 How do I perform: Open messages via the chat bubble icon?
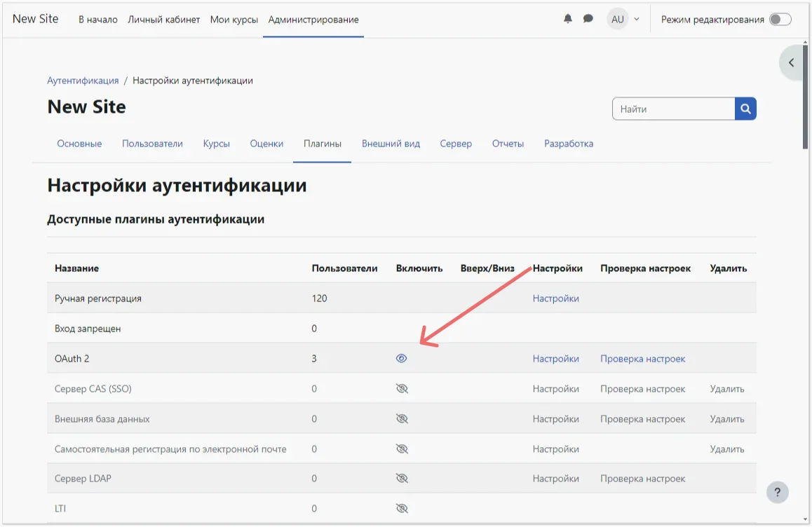tap(589, 18)
